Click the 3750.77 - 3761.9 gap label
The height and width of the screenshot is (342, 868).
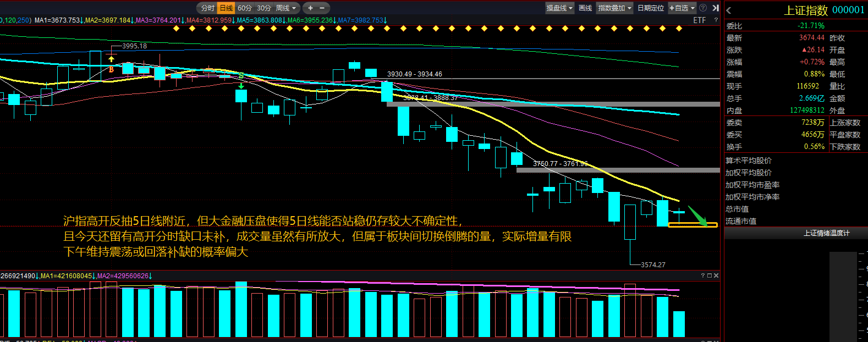click(561, 164)
